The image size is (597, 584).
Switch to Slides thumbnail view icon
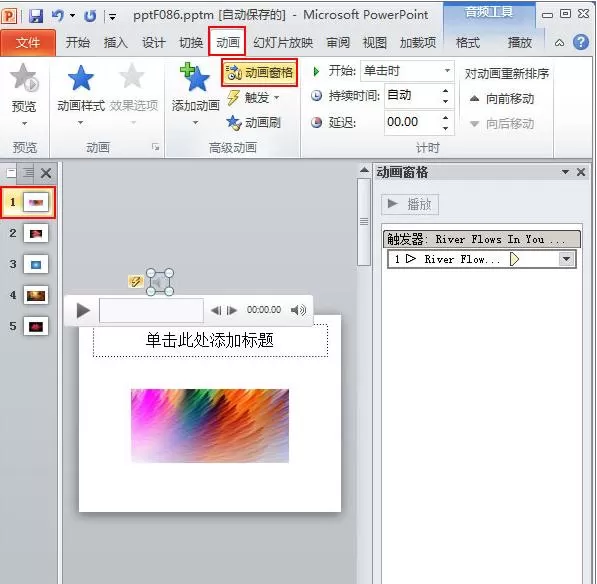11,173
